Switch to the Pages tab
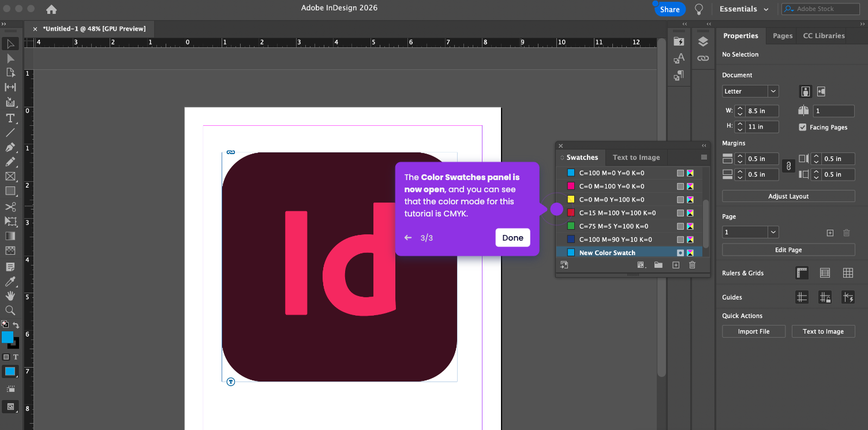 (x=783, y=36)
